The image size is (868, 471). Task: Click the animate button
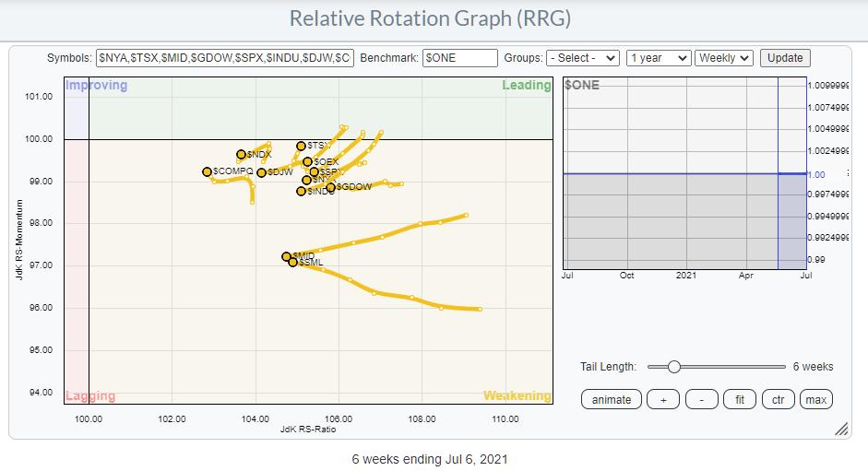point(612,399)
